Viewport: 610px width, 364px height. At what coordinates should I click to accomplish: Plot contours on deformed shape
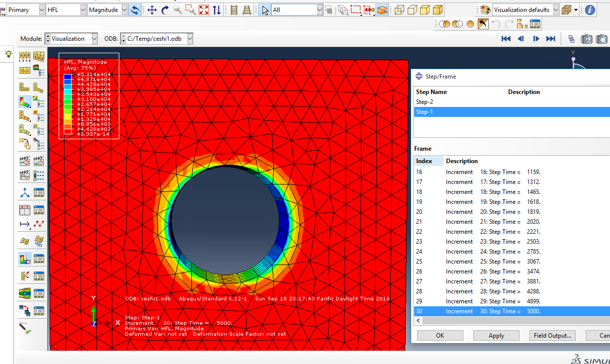(25, 102)
